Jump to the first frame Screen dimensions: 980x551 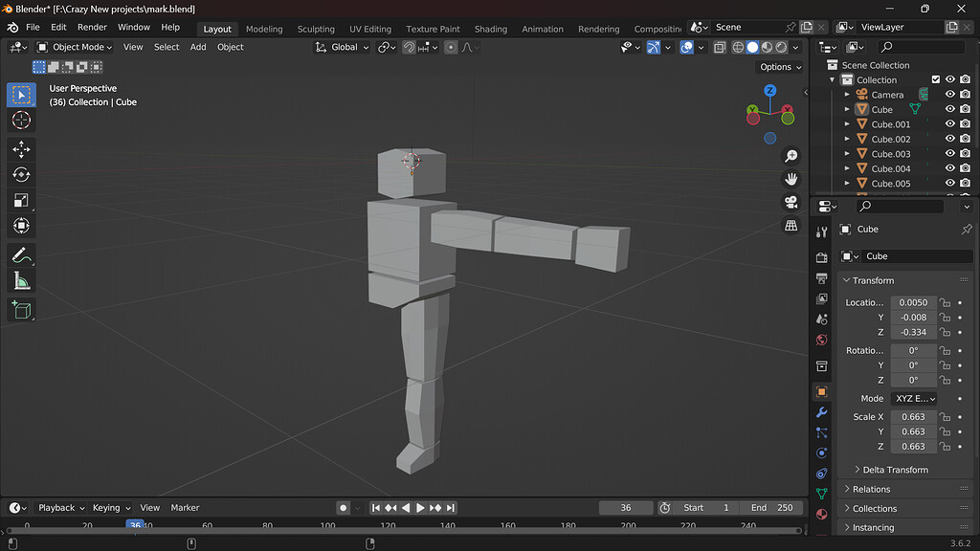tap(375, 508)
